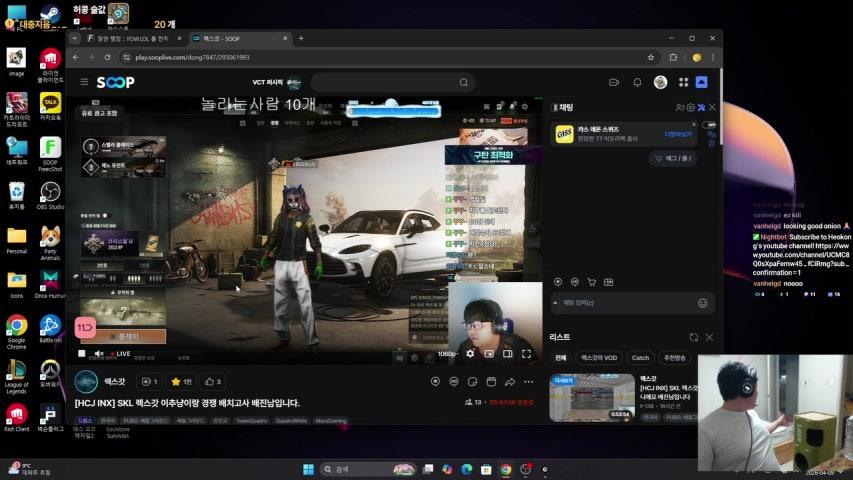853x480 pixels.
Task: Click the thumbs up button
Action: [x=213, y=382]
